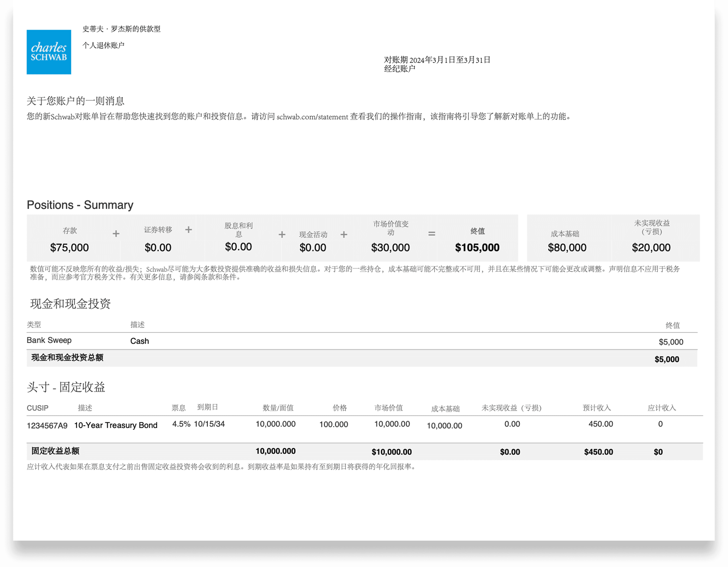728x567 pixels.
Task: Click the plus sign after 证券转移
Action: pos(188,229)
